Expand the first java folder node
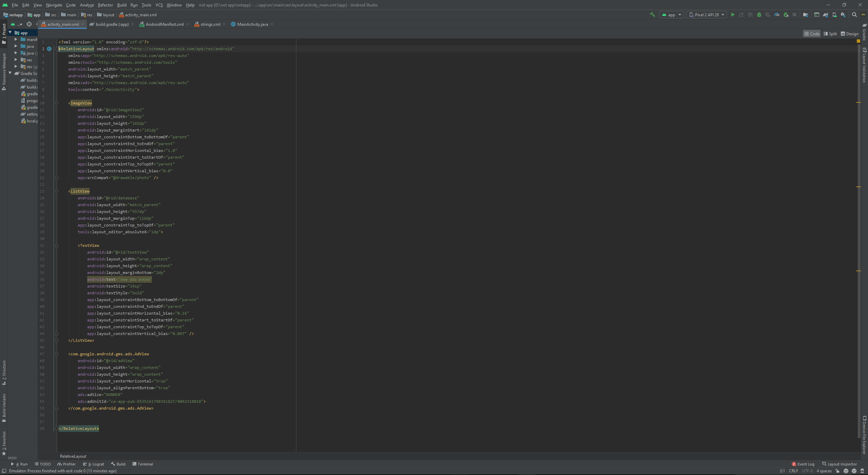The height and width of the screenshot is (475, 868). coord(16,46)
